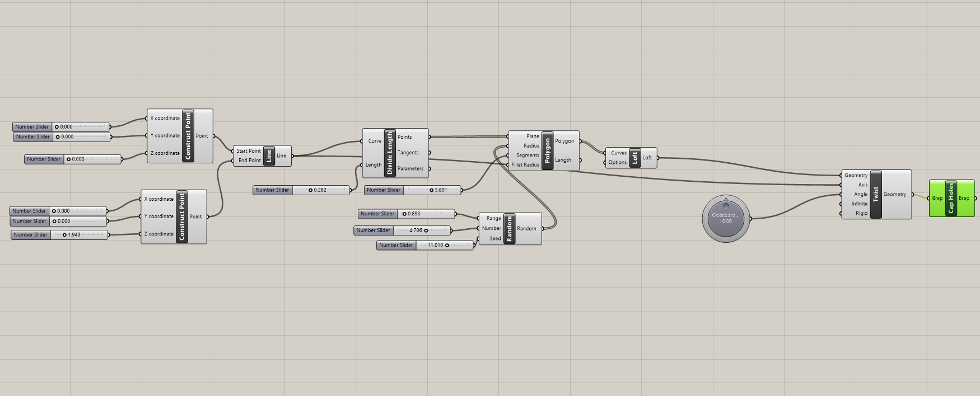Select the Random component title bar
Viewport: 980px width, 396px height.
tap(509, 228)
